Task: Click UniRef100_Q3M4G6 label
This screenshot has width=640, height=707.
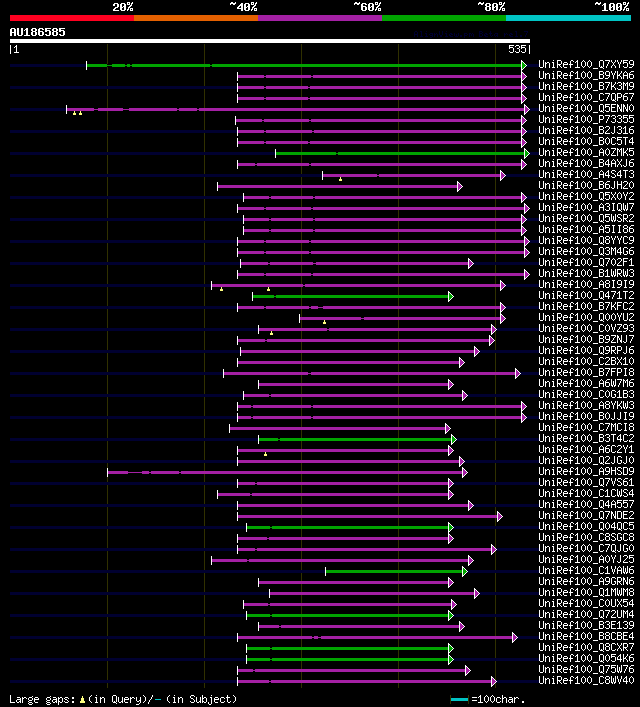Action: 586,252
